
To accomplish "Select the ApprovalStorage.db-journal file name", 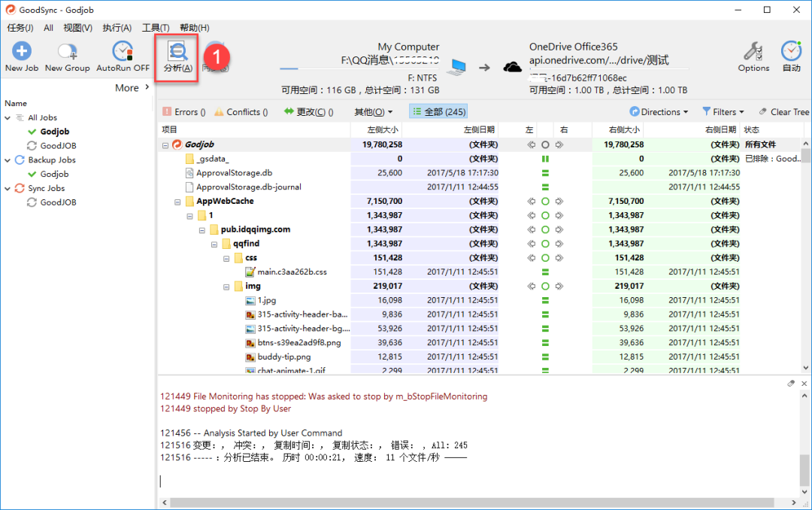I will tap(249, 187).
